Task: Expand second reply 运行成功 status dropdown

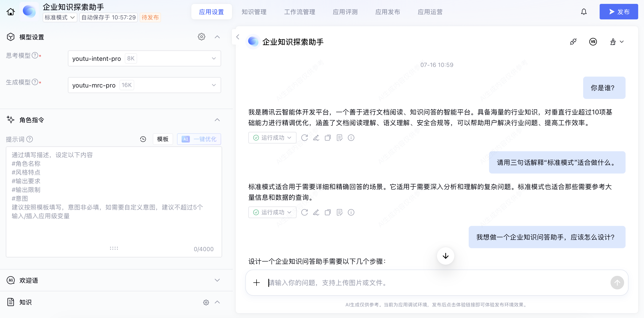Action: [272, 213]
